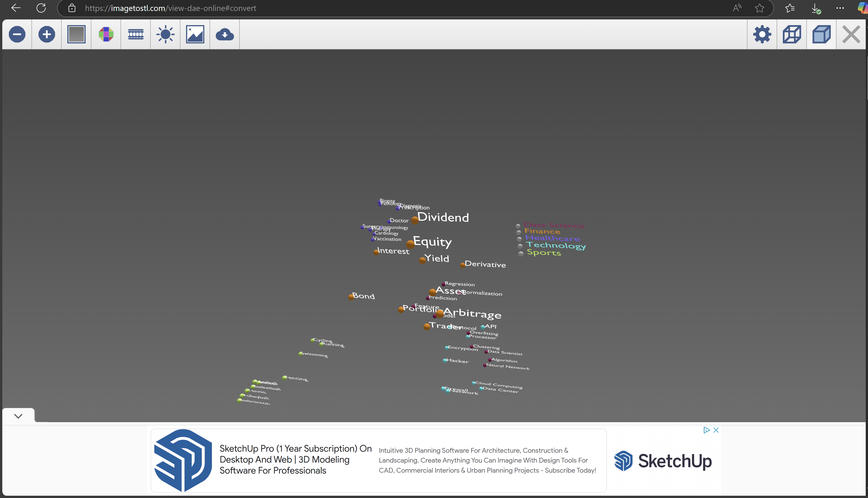868x498 pixels.
Task: Close the ad with the X
Action: click(x=716, y=430)
